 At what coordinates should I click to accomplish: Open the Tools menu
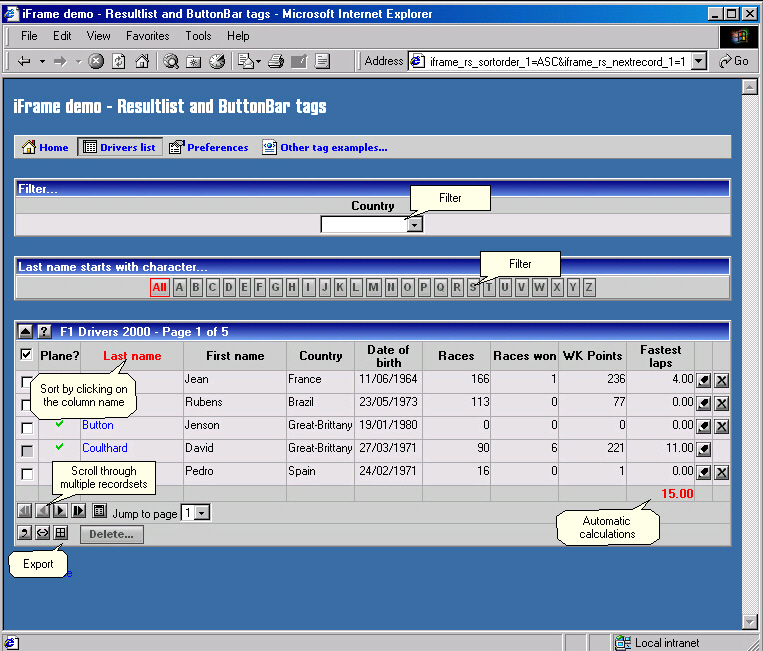point(198,36)
